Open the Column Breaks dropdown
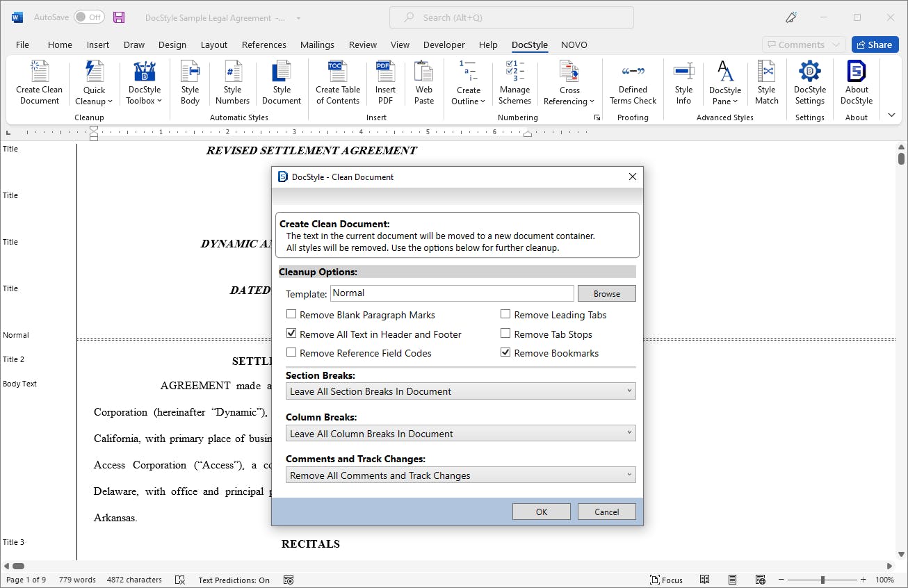The image size is (908, 588). (460, 434)
